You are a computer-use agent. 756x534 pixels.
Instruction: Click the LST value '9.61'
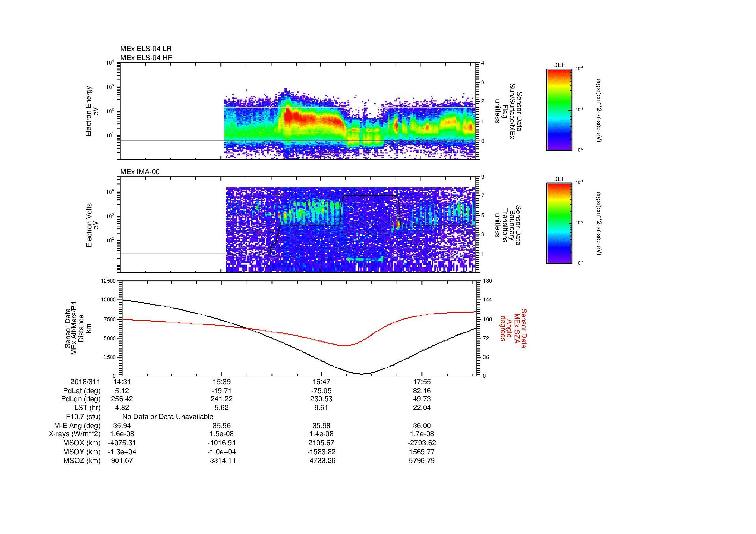(x=321, y=408)
